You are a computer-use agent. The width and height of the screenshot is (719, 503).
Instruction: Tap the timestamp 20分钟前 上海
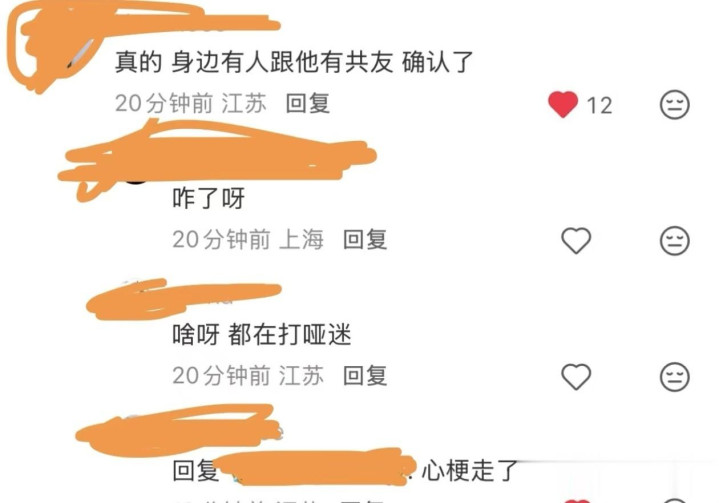click(248, 239)
